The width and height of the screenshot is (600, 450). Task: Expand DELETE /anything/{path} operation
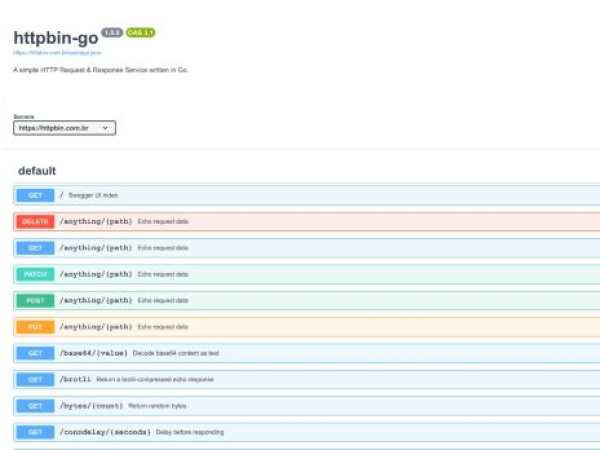click(307, 222)
